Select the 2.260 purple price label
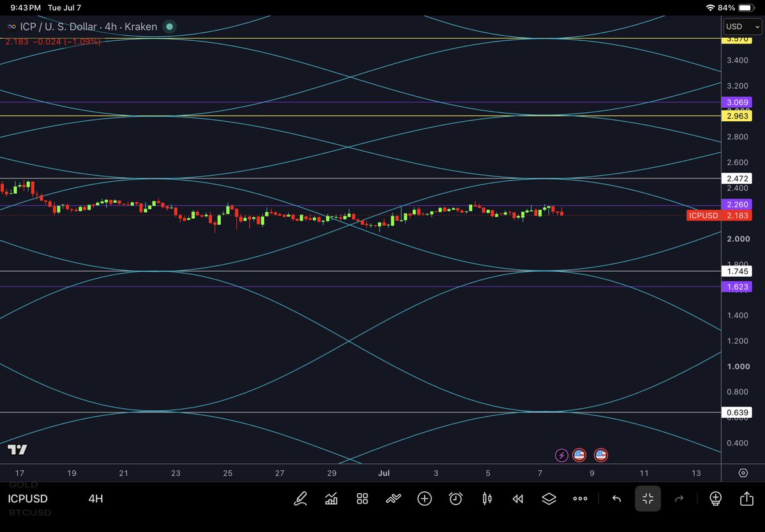Viewport: 765px width, 532px height. [x=737, y=204]
